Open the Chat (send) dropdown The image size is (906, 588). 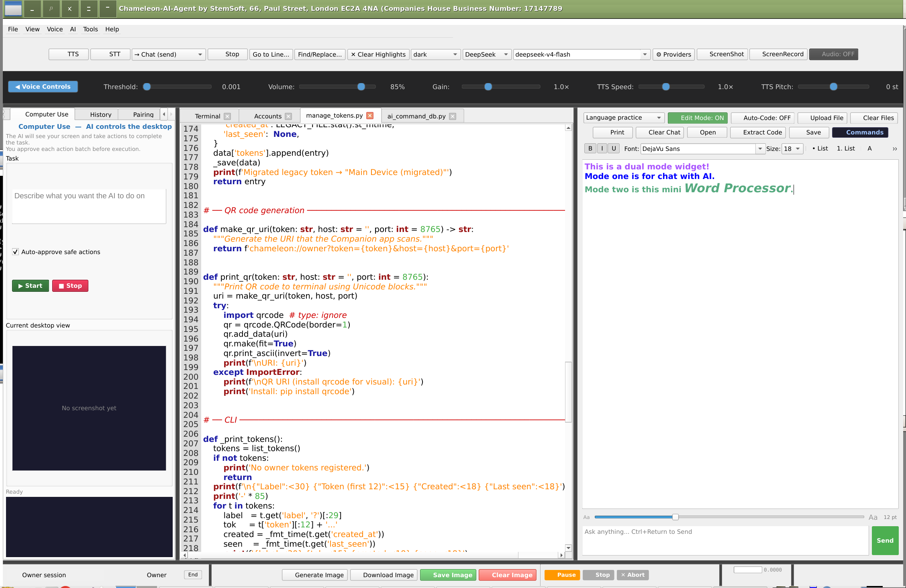click(x=169, y=54)
